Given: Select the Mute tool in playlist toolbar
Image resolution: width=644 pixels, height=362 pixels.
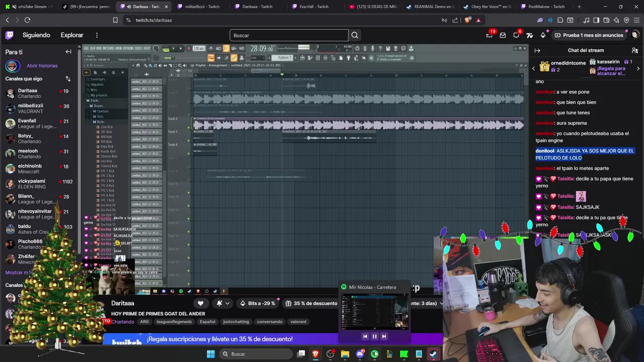Looking at the screenshot, I should tap(160, 65).
